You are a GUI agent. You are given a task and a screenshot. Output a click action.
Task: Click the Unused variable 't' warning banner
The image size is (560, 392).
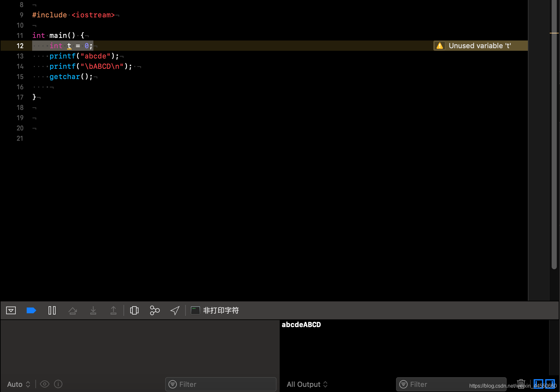point(481,46)
